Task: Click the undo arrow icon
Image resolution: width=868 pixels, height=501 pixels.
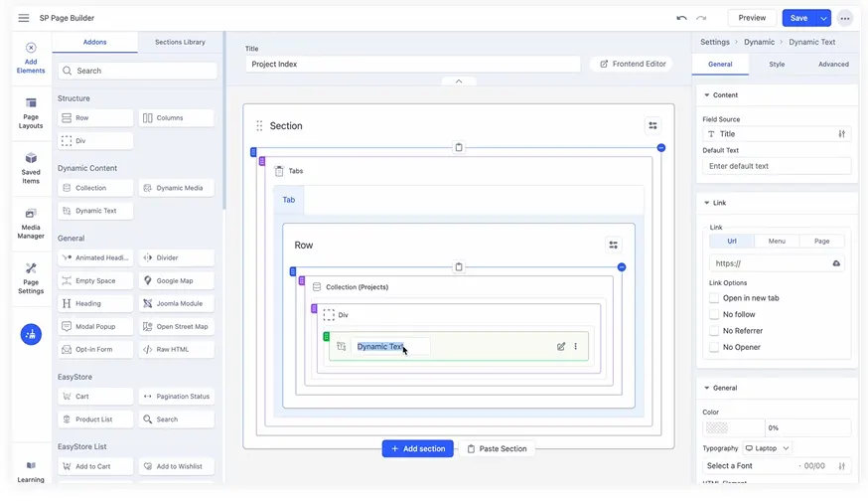Action: (x=681, y=18)
